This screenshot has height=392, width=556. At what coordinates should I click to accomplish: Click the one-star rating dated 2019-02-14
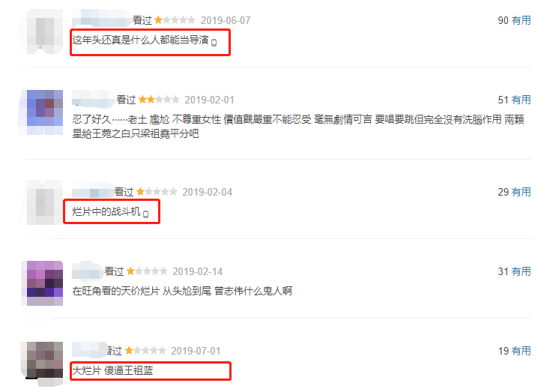pos(147,271)
